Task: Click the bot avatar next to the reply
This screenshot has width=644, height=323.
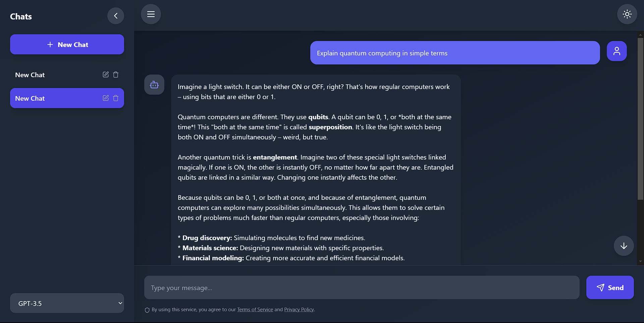Action: 154,85
